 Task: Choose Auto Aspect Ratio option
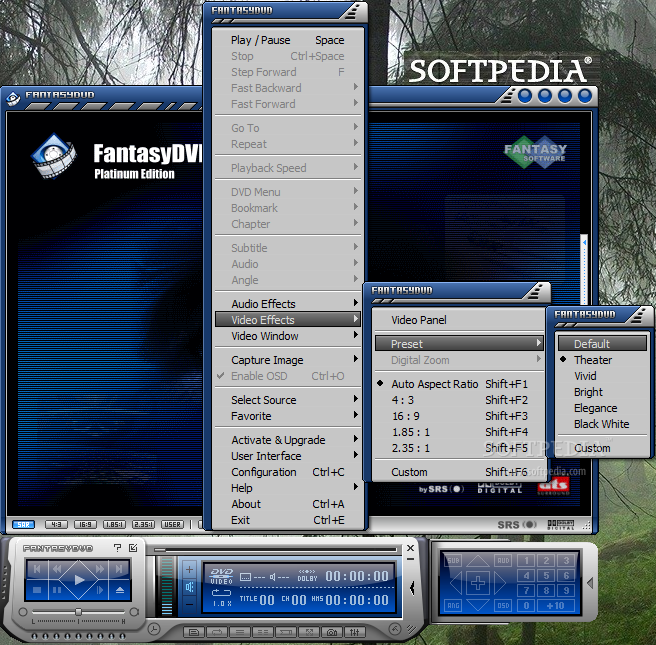[x=435, y=384]
